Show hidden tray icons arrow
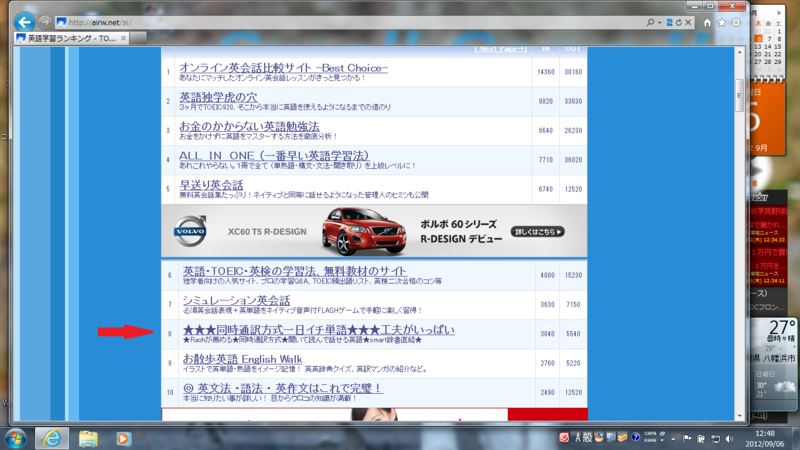 point(673,439)
